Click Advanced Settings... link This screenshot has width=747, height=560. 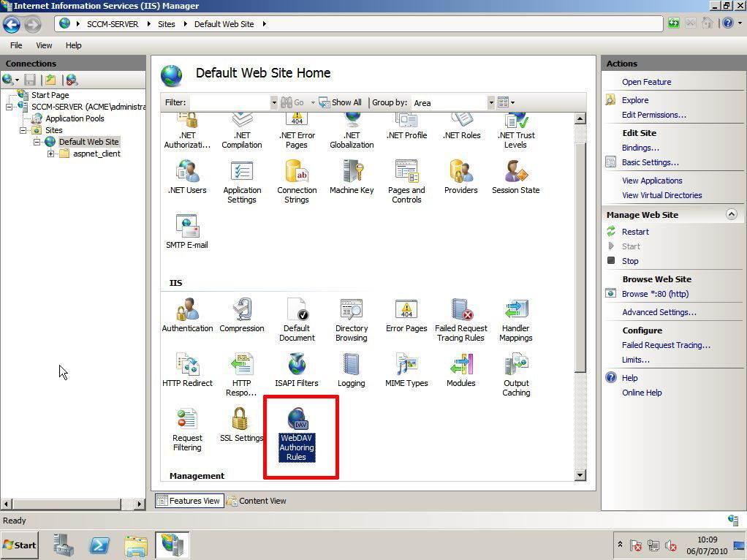[x=659, y=312]
